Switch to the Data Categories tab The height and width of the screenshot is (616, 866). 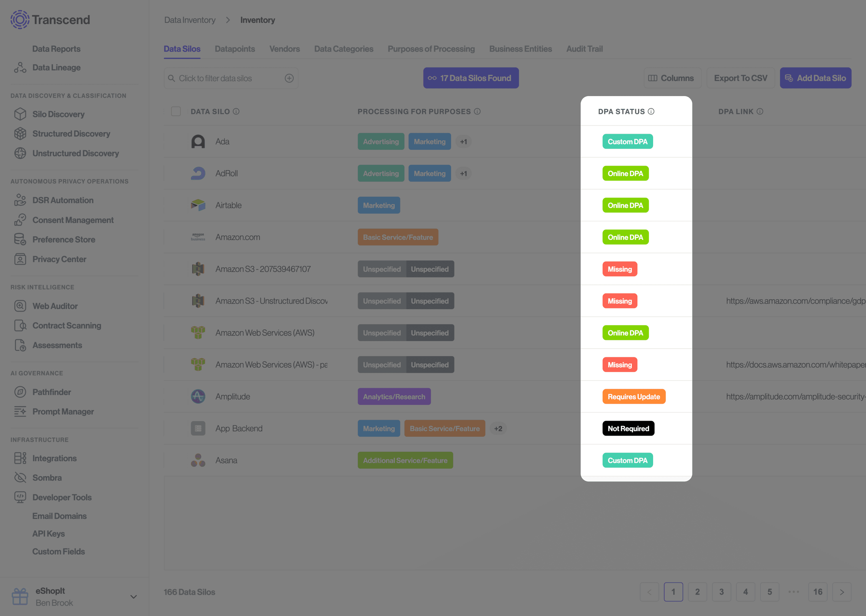pos(343,49)
